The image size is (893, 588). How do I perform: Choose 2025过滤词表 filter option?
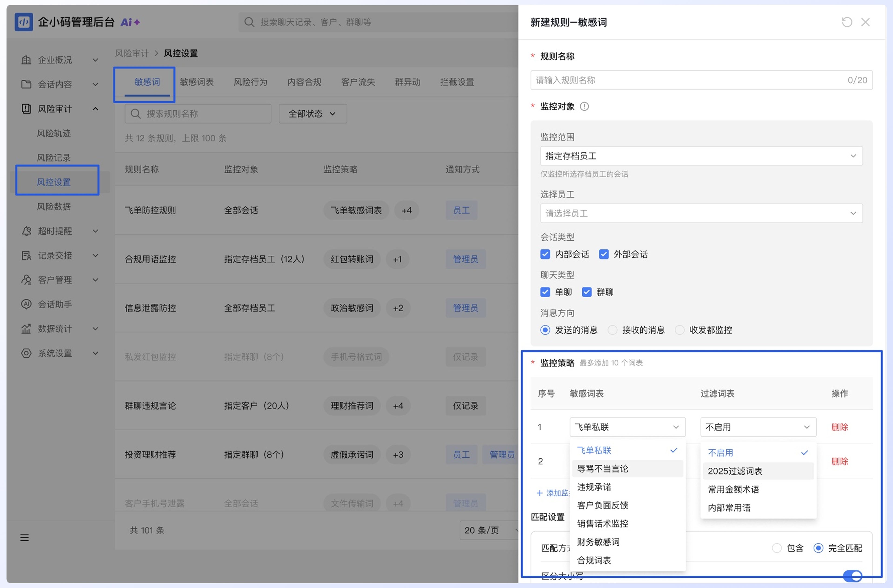758,471
